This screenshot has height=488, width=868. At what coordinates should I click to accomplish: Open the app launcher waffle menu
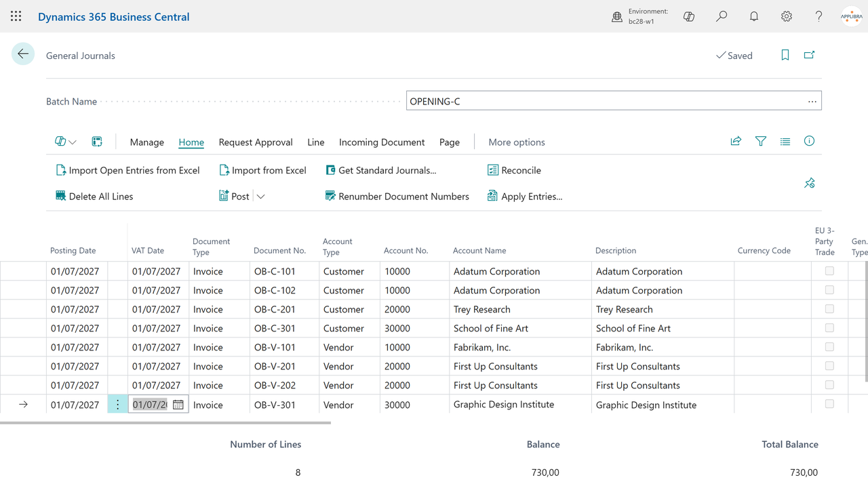[x=16, y=16]
